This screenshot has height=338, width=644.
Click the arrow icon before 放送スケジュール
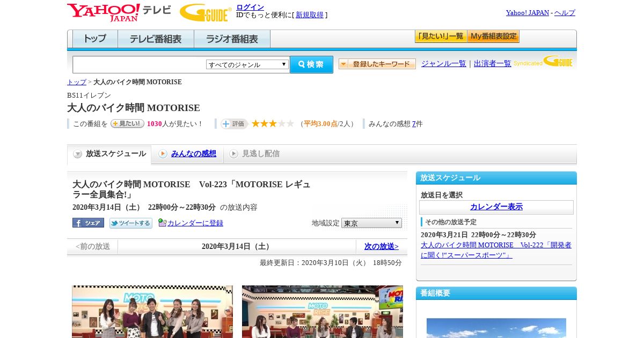(x=78, y=154)
